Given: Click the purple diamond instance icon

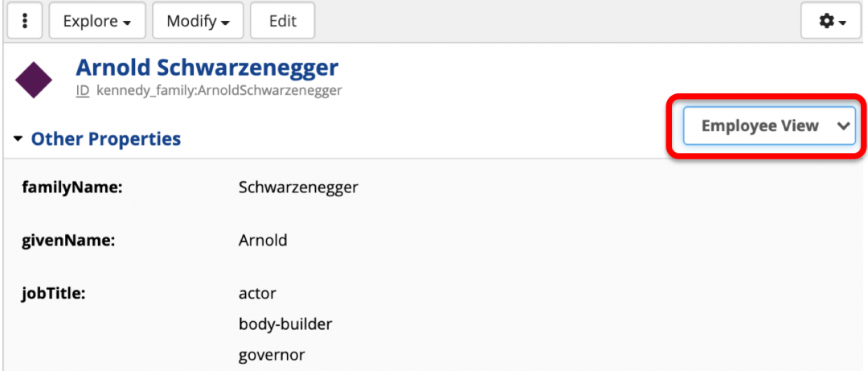Looking at the screenshot, I should (x=34, y=79).
